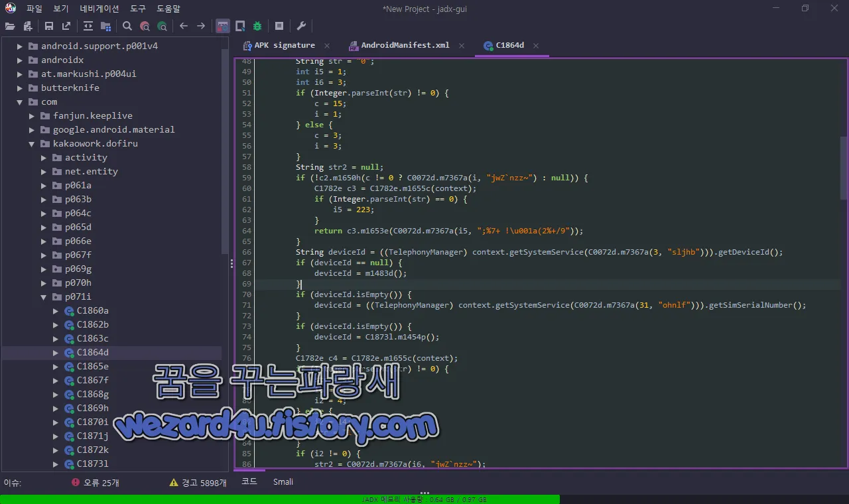
Task: Expand the net.entity package
Action: pyautogui.click(x=44, y=171)
